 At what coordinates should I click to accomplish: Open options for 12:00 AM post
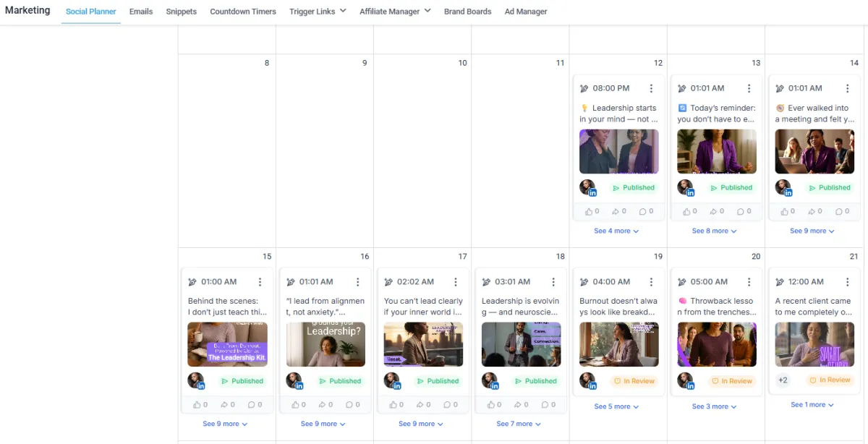[x=847, y=282]
